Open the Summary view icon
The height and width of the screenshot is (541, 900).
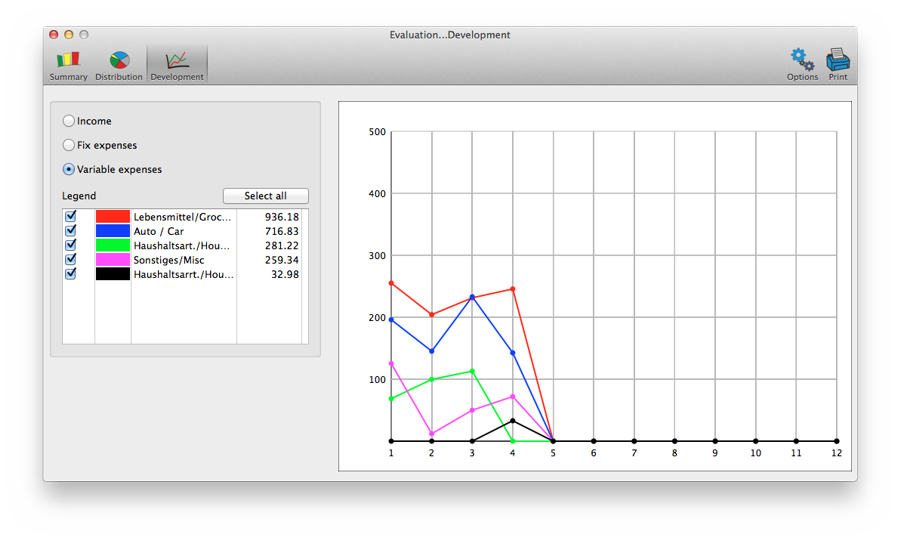pyautogui.click(x=68, y=62)
